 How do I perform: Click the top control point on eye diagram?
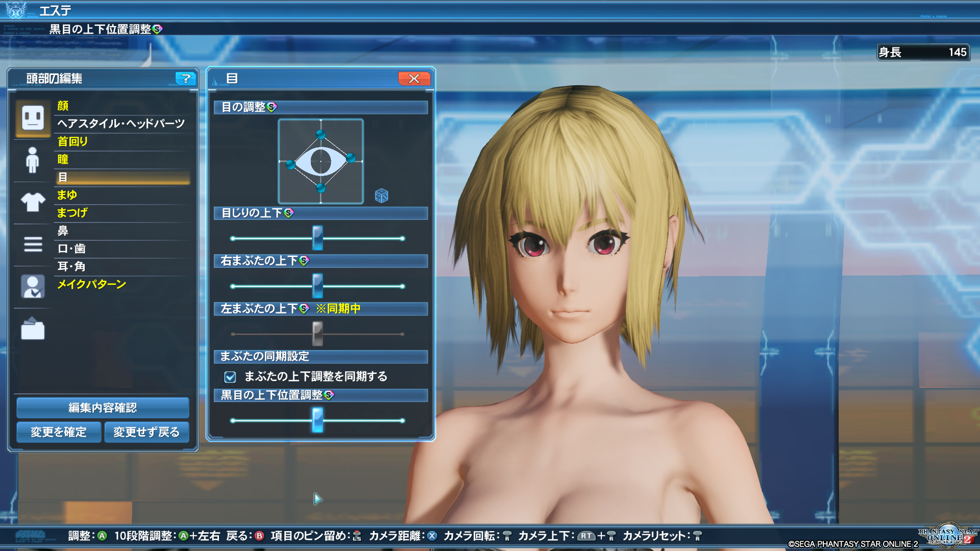(321, 135)
